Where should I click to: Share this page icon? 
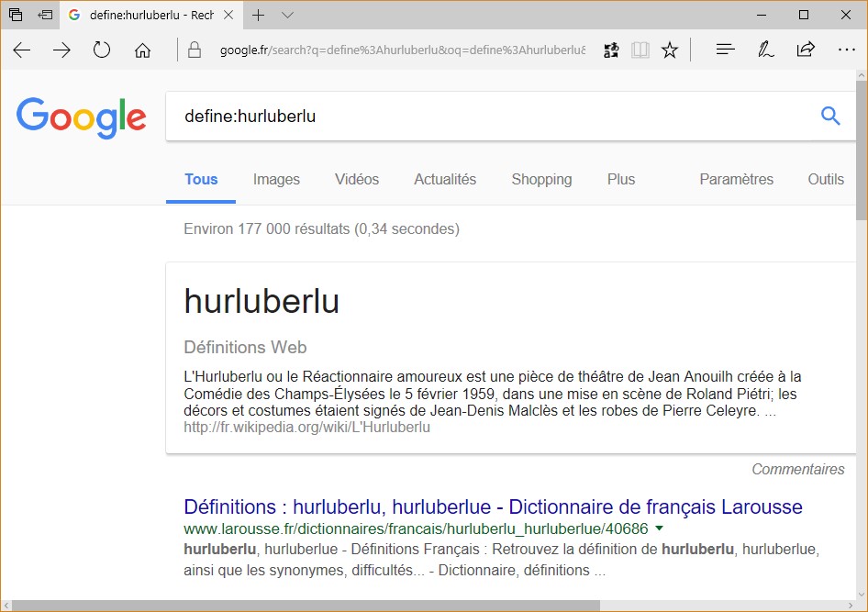(806, 50)
